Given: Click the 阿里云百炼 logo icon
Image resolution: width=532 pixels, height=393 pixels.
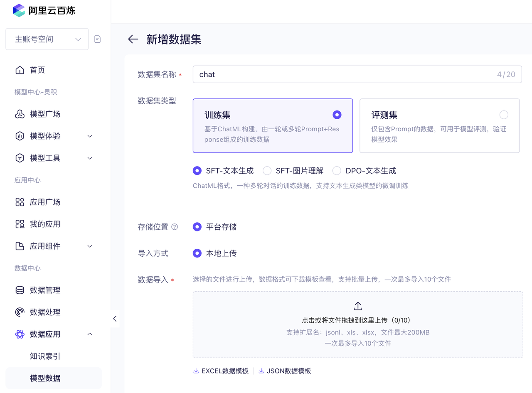Looking at the screenshot, I should click(19, 10).
